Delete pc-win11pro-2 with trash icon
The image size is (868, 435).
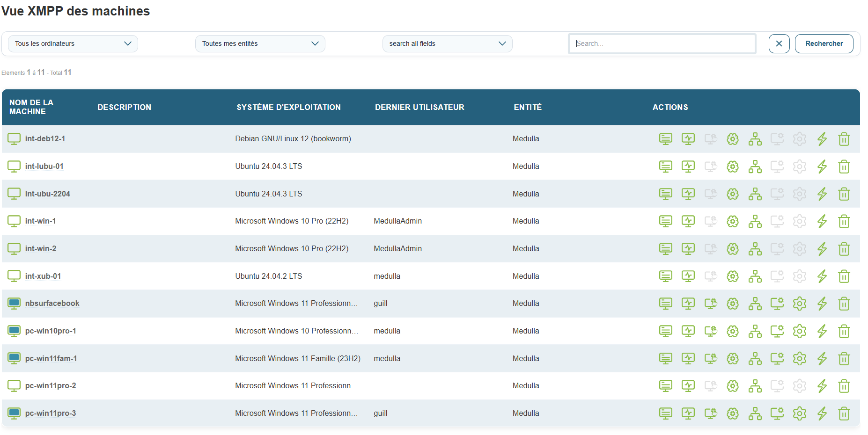tap(844, 386)
